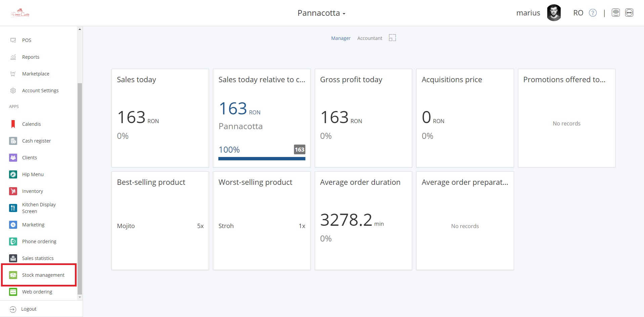Click the Sales statistics icon
This screenshot has height=317, width=644.
[13, 258]
